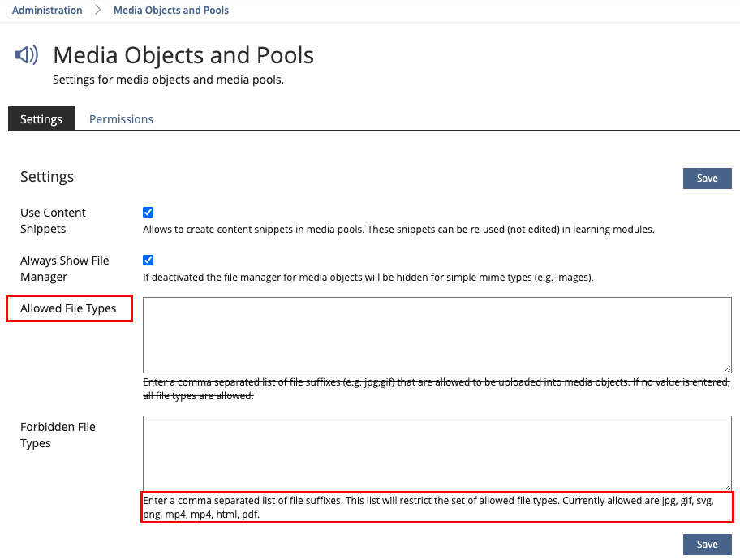Open the Permissions tab

click(x=121, y=119)
